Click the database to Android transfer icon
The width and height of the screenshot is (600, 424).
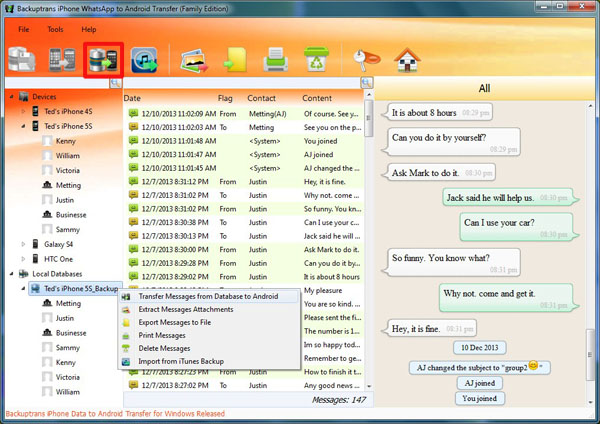[103, 60]
